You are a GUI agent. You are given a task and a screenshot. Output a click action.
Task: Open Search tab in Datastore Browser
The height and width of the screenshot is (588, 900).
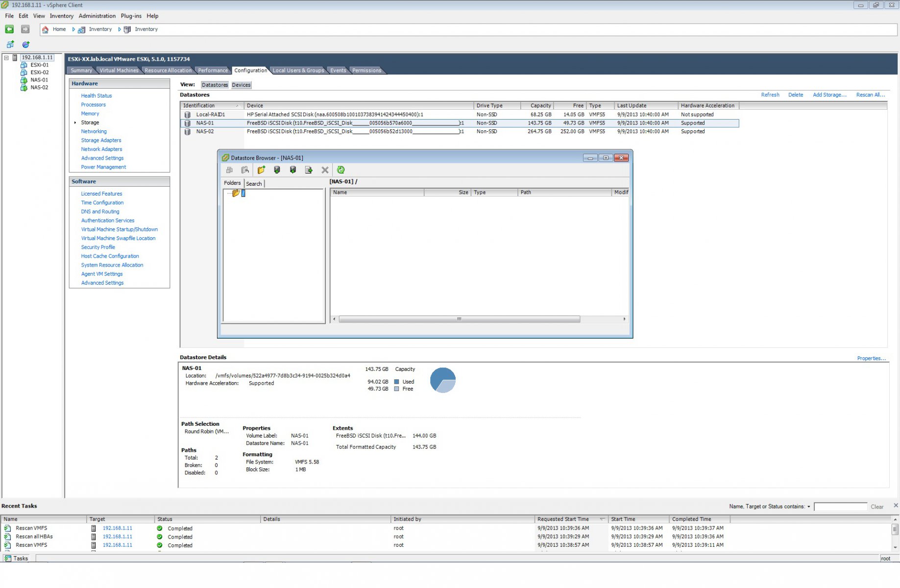point(254,184)
